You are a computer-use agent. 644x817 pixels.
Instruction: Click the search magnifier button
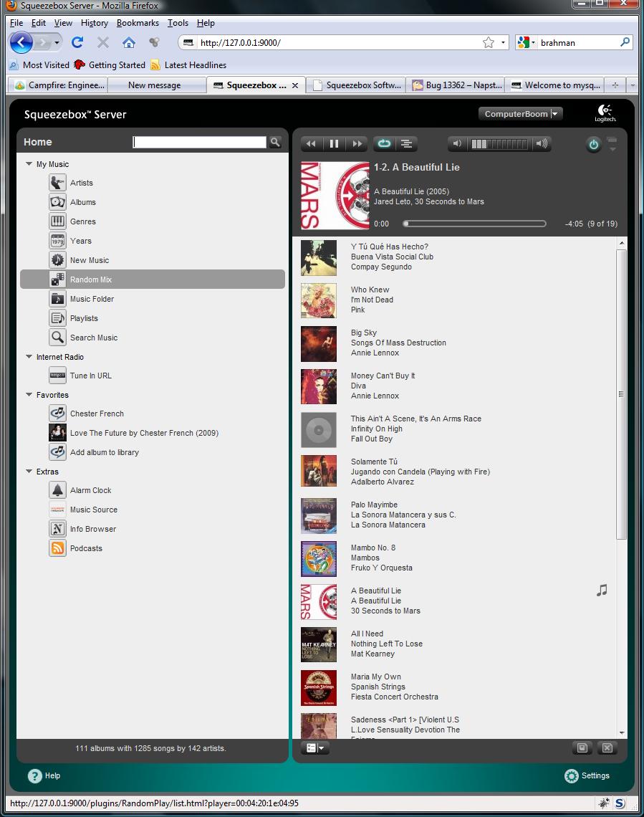tap(275, 143)
